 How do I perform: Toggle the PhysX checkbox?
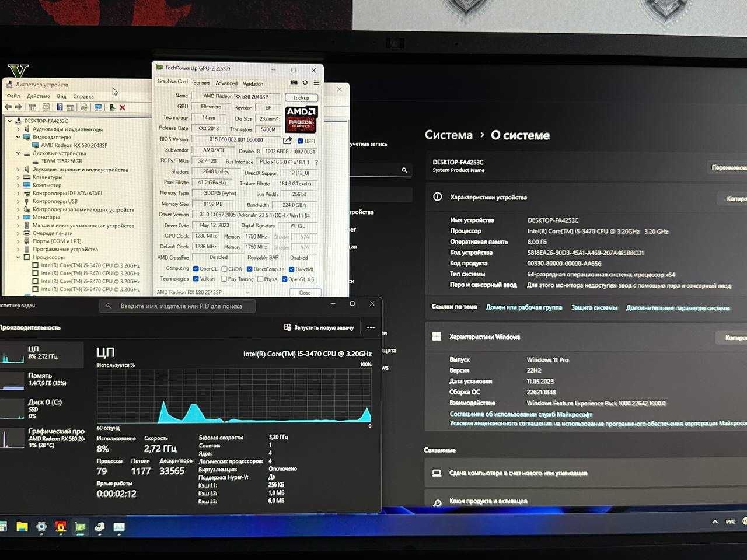click(x=260, y=279)
